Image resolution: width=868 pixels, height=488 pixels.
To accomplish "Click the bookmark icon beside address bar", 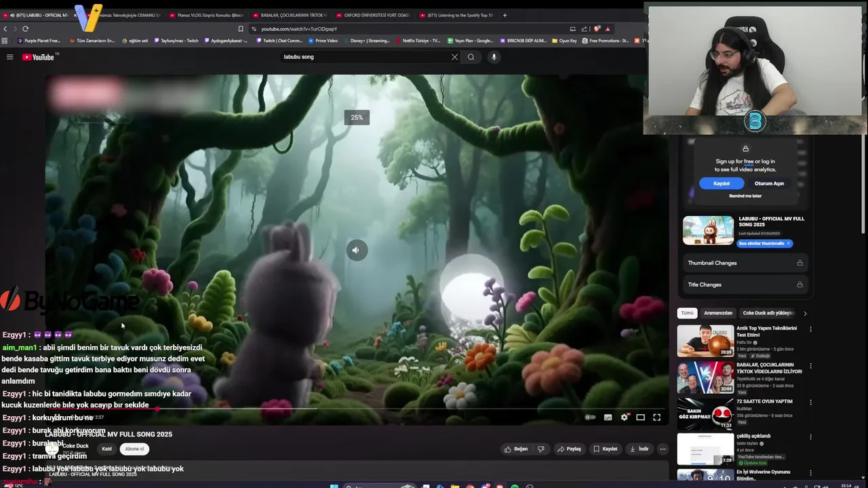I will tap(240, 28).
